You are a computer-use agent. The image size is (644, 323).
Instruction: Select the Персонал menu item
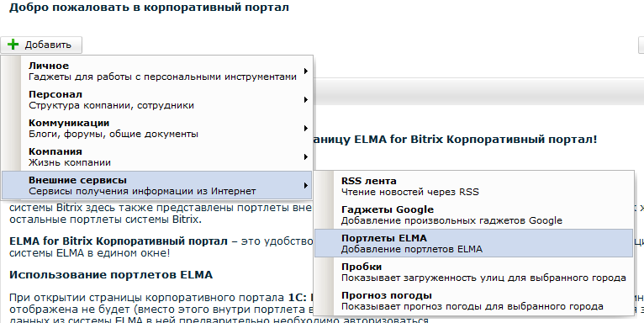click(x=157, y=99)
